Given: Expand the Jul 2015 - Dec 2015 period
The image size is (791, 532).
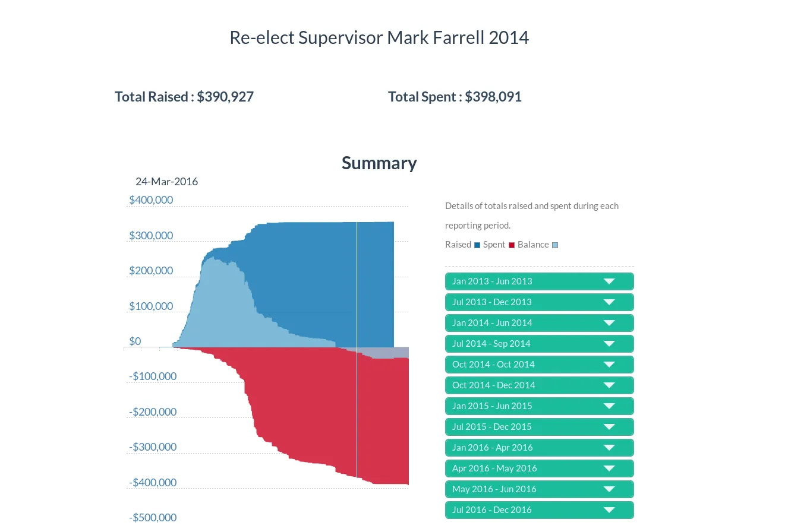Looking at the screenshot, I should [538, 426].
